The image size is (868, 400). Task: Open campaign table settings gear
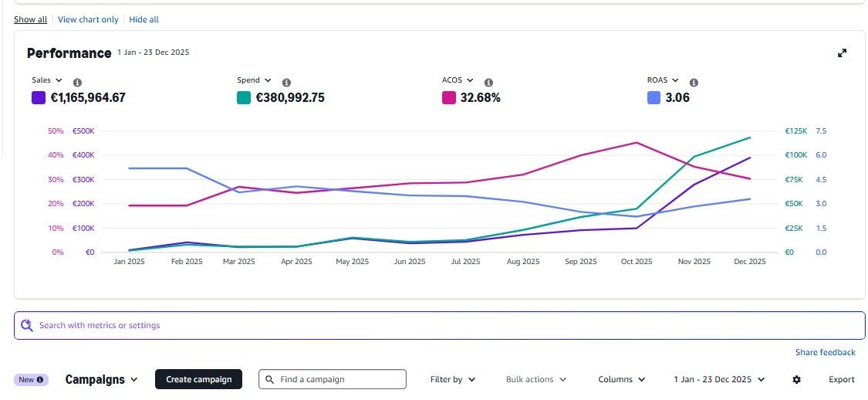coord(796,379)
